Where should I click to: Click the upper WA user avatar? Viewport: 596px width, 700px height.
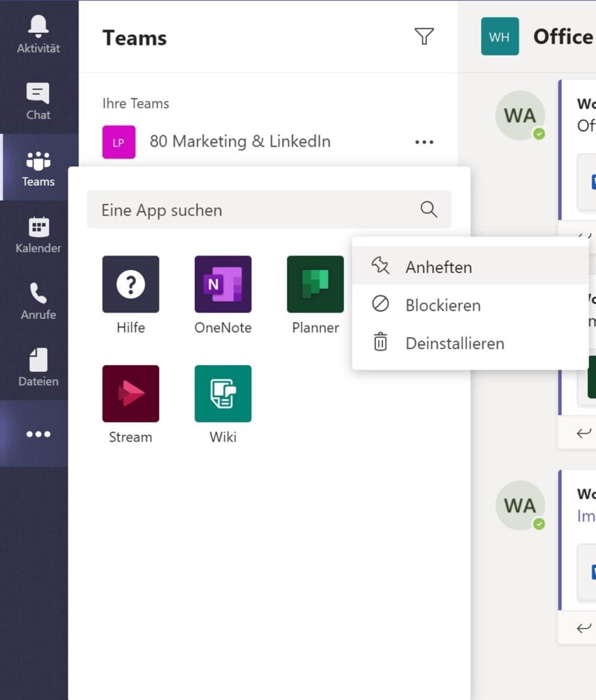(x=520, y=116)
